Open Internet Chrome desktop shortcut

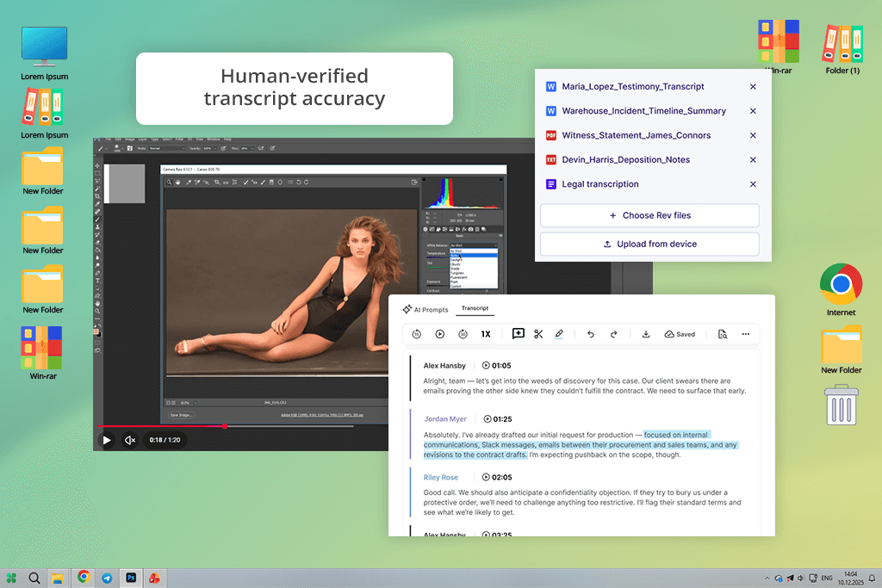tap(841, 289)
